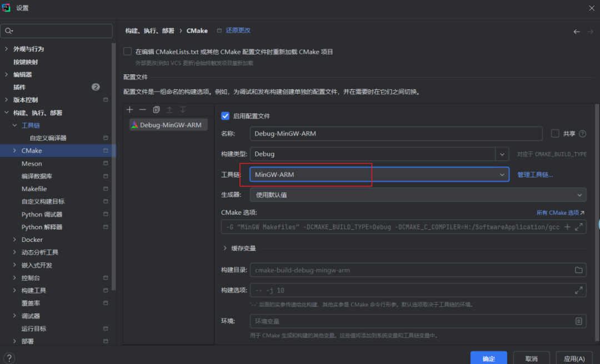The image size is (600, 364).
Task: Expand the 缓存变量 section
Action: point(226,248)
